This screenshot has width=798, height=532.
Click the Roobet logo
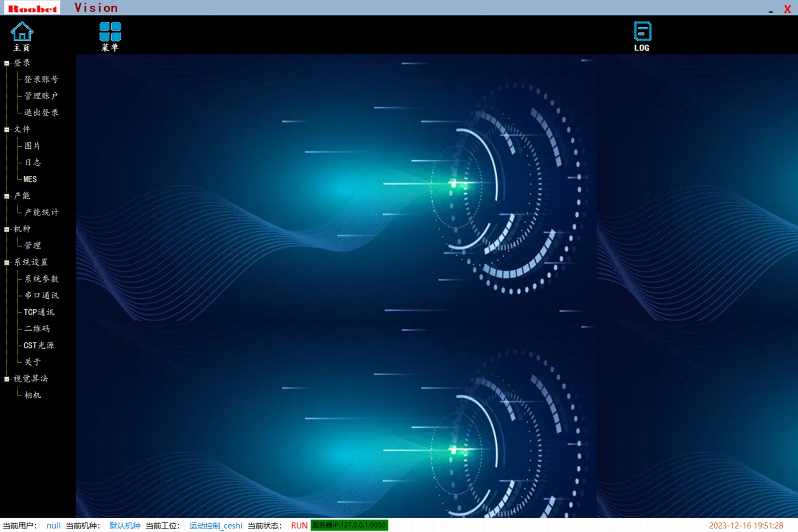click(32, 8)
